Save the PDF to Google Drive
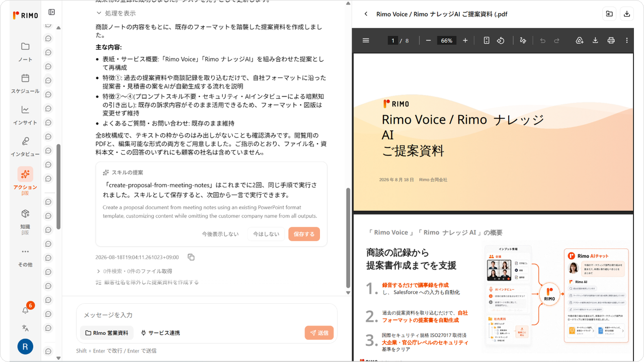Image resolution: width=644 pixels, height=362 pixels. pyautogui.click(x=580, y=40)
